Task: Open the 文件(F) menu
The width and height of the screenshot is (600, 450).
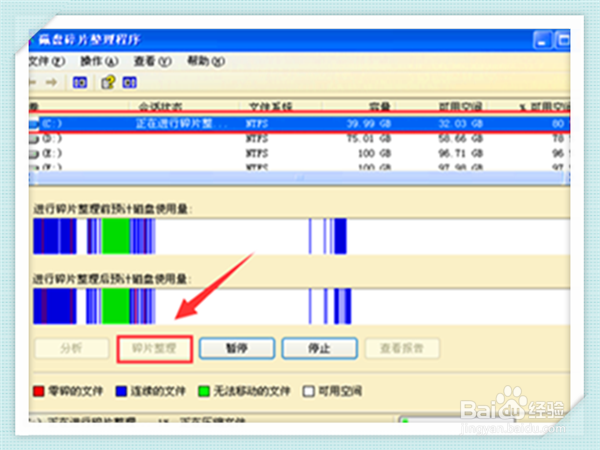Action: [47, 61]
